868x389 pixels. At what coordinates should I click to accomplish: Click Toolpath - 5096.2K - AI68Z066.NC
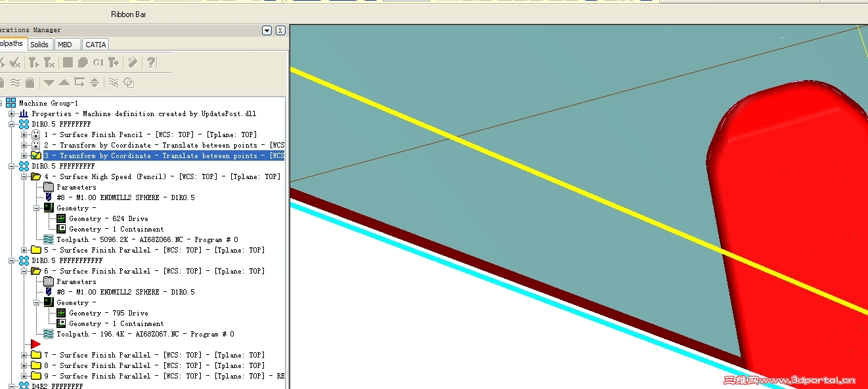click(x=147, y=239)
